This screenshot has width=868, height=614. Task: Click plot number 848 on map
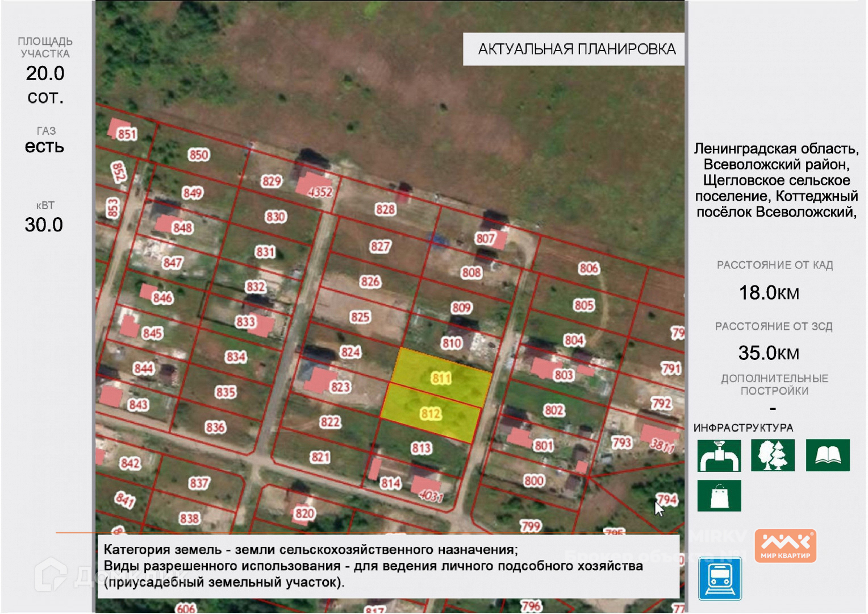(182, 228)
